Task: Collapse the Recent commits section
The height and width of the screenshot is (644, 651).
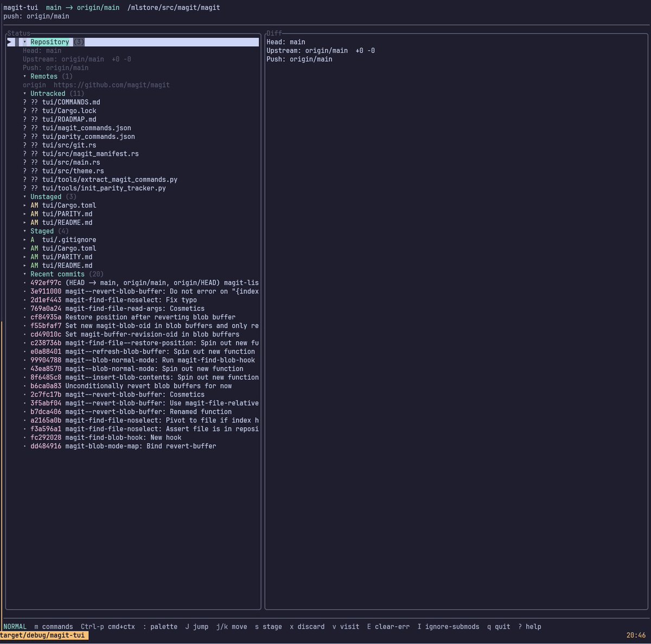Action: (25, 274)
